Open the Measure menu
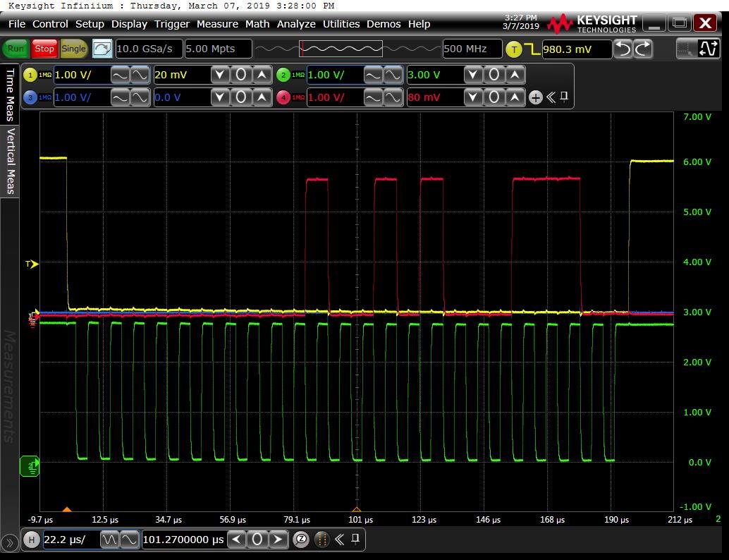Image resolution: width=729 pixels, height=560 pixels. click(x=217, y=24)
